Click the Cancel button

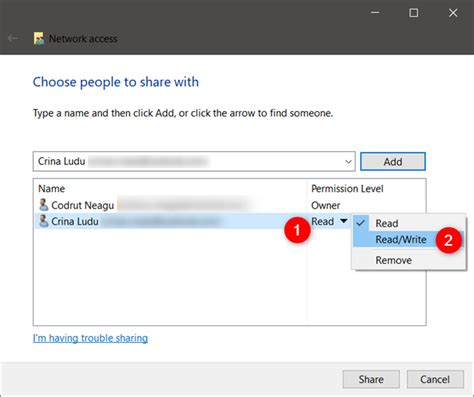click(x=435, y=379)
